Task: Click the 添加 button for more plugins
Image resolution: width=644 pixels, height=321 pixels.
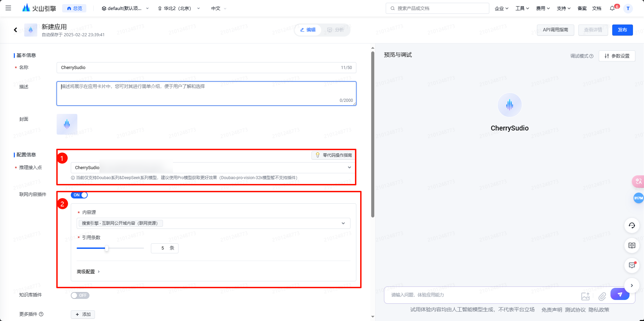Action: tap(83, 314)
